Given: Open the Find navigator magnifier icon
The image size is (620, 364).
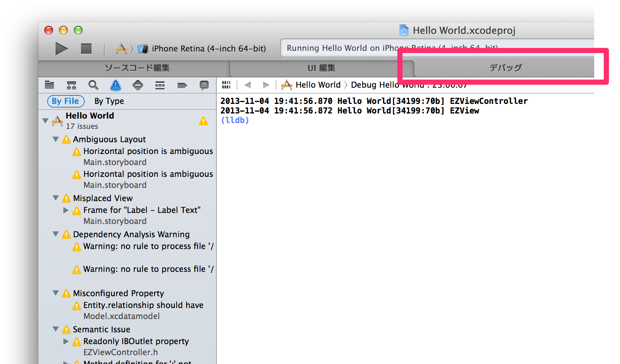Looking at the screenshot, I should click(x=94, y=85).
